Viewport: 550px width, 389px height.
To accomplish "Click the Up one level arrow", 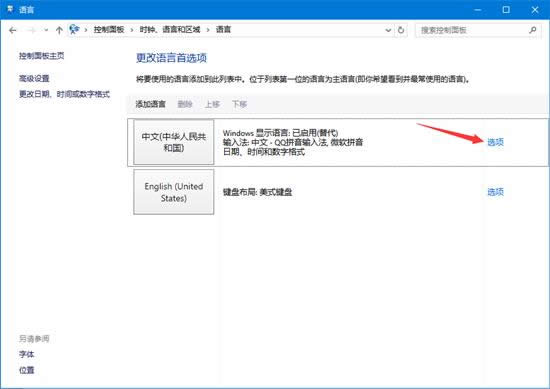I will pos(59,30).
